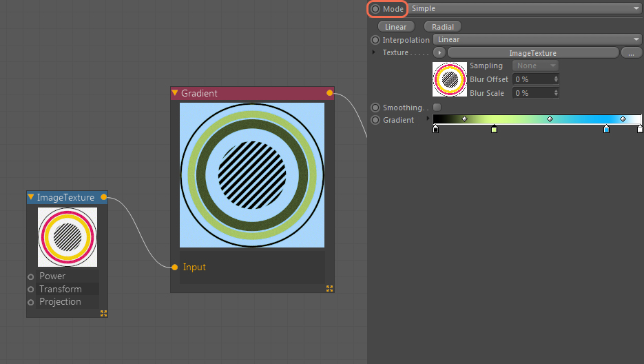Click the Gradient node resize corner icon
Image resolution: width=644 pixels, height=364 pixels.
[329, 288]
